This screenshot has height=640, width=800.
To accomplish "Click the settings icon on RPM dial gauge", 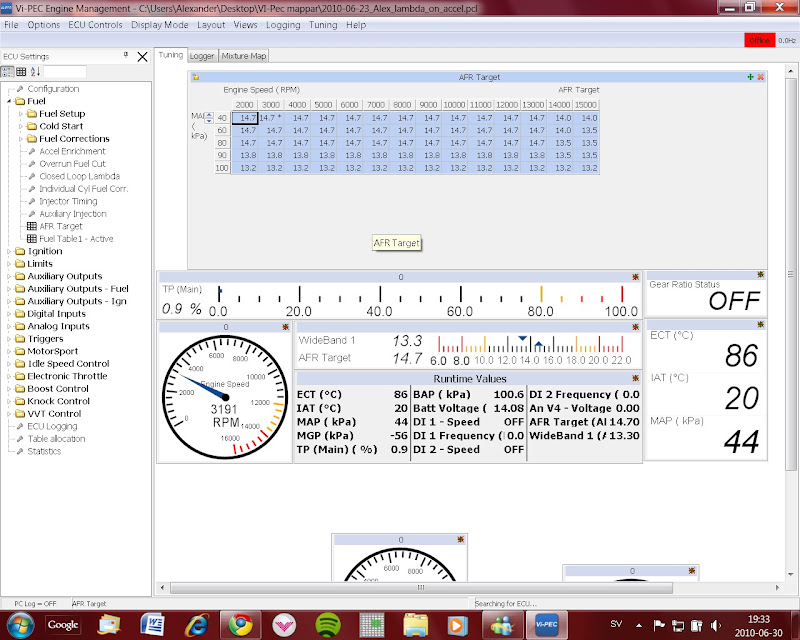I will [285, 327].
